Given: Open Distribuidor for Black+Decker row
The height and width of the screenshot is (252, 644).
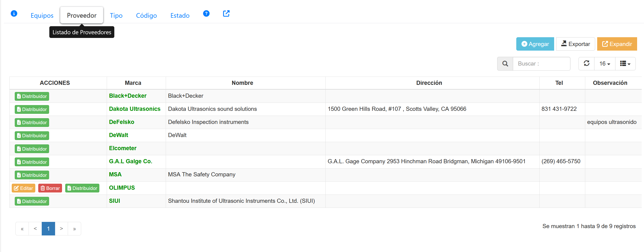Looking at the screenshot, I should (32, 96).
